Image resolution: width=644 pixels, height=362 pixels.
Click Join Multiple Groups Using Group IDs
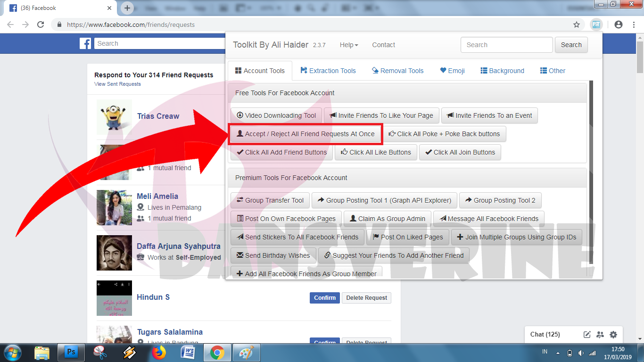tap(517, 237)
